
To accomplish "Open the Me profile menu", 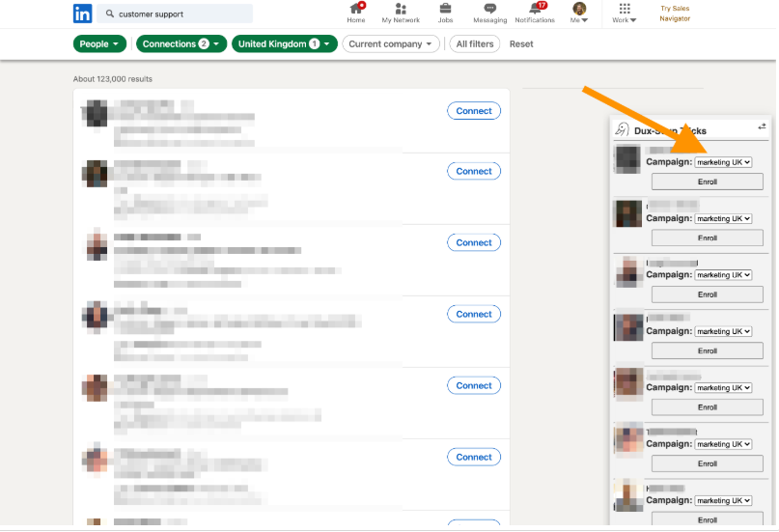I will pos(579,14).
